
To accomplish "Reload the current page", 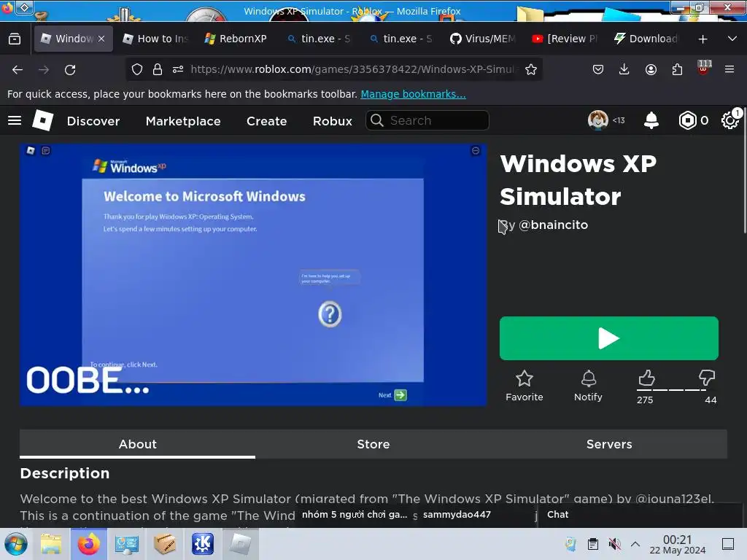I will pyautogui.click(x=70, y=70).
